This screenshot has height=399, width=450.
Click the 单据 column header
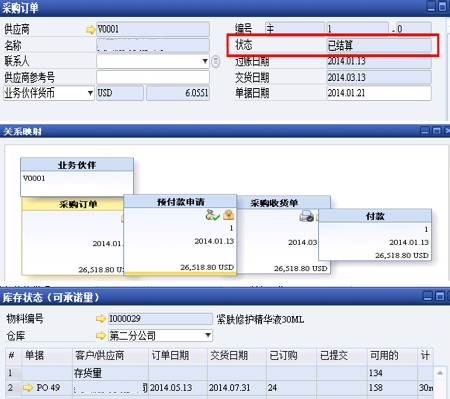point(47,356)
